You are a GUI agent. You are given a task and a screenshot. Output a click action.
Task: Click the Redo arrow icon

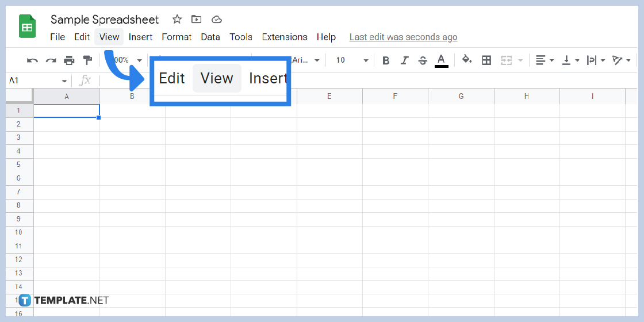point(51,60)
